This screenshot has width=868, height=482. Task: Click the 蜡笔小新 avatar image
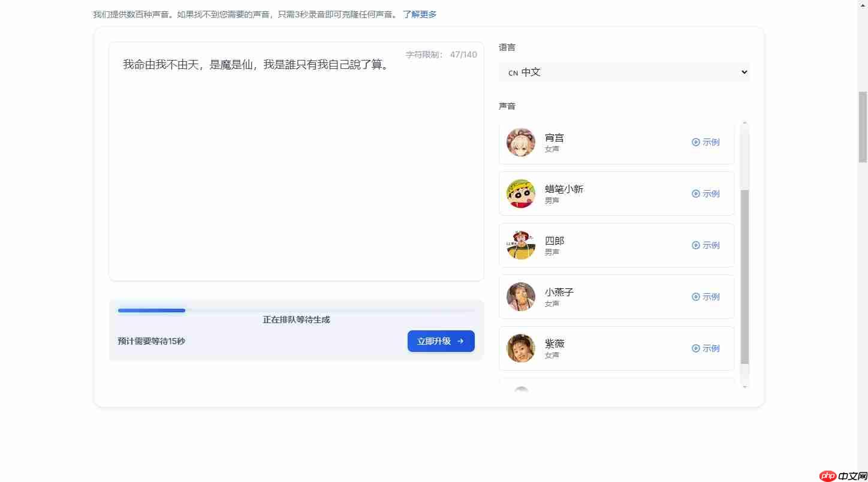point(521,194)
